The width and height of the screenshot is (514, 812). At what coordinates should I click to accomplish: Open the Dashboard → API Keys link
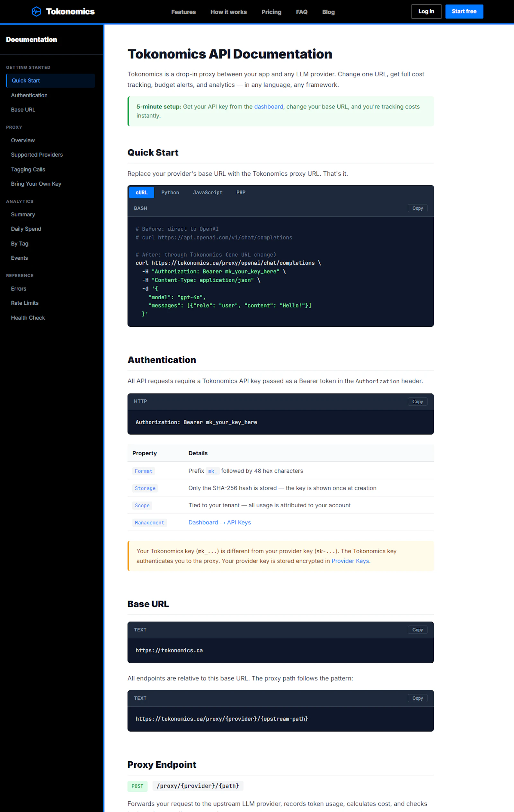[219, 522]
